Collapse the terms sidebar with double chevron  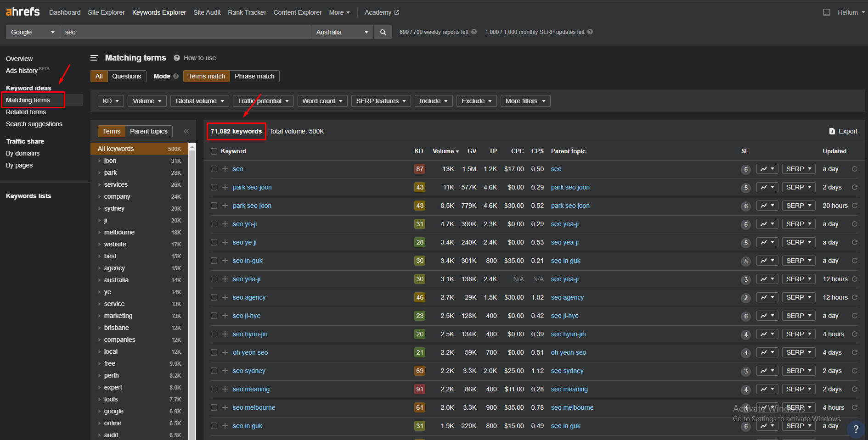coord(186,131)
